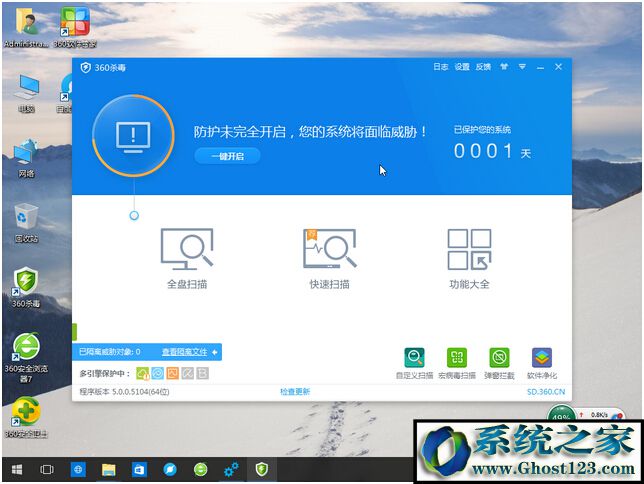Open the 功能大全 feature collection
This screenshot has height=484, width=644.
point(469,259)
